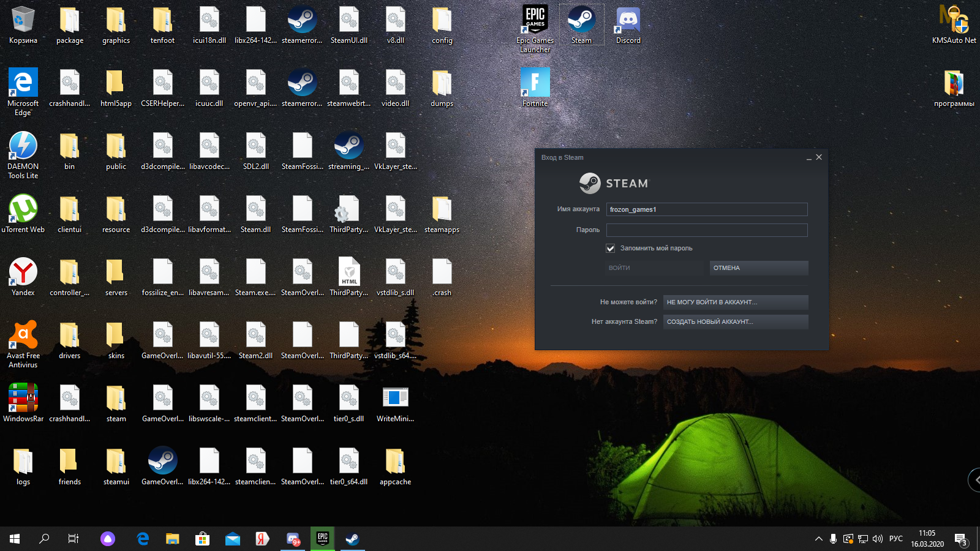Close the Вход в Steam window
The width and height of the screenshot is (980, 551).
point(819,157)
